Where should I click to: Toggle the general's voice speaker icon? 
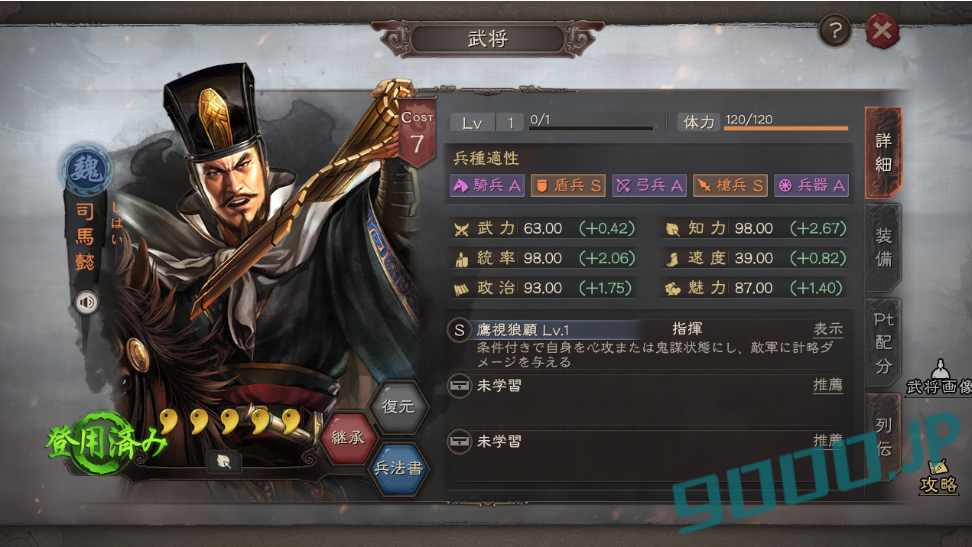[x=86, y=302]
